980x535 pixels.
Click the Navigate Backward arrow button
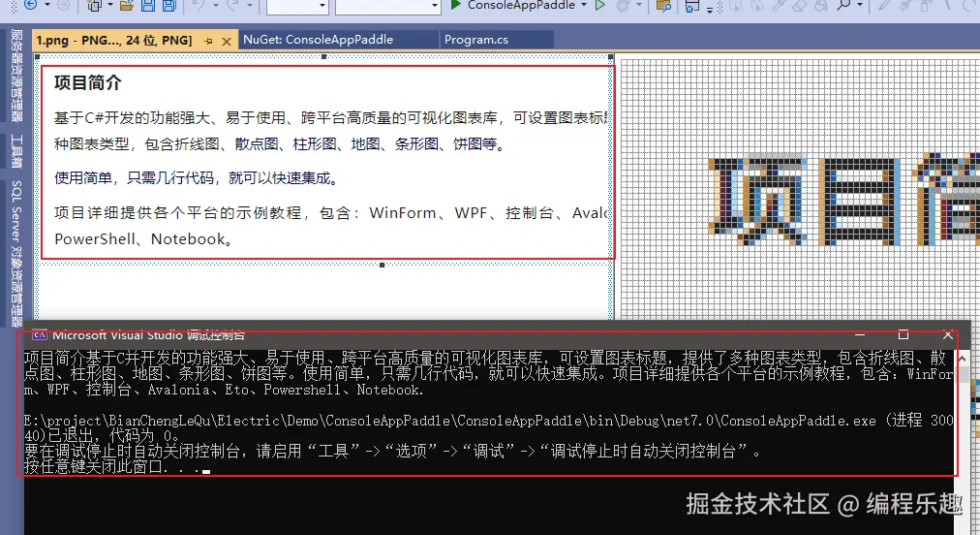[31, 5]
